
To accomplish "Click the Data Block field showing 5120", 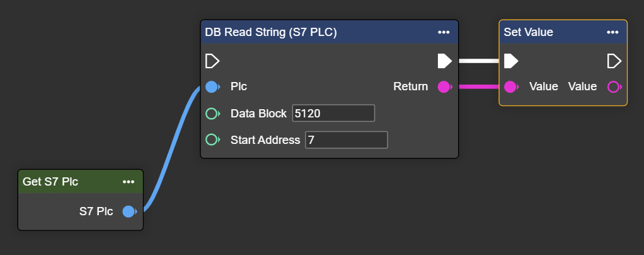I will pos(333,114).
